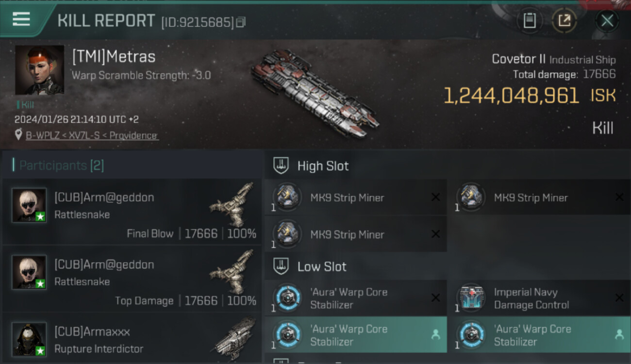Screen dimensions: 631x364
Task: Click the top-right MK9 Strip Miner icon
Action: [471, 197]
